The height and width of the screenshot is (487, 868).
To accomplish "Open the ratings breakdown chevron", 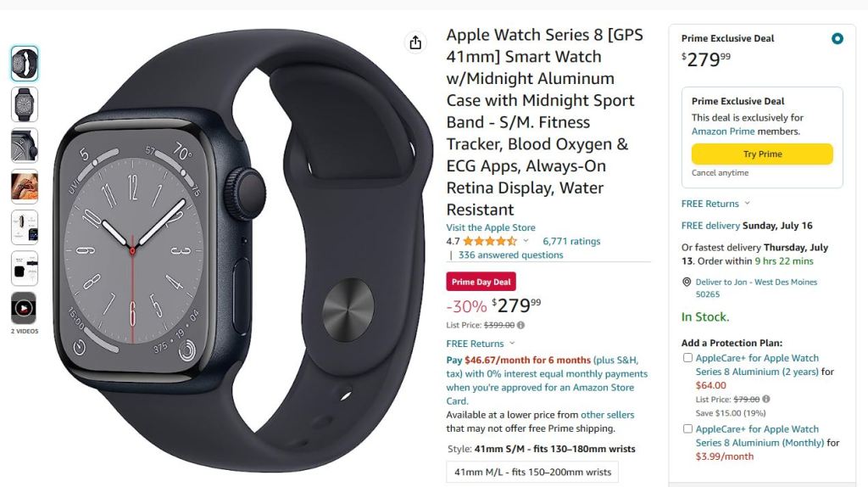I will (x=526, y=241).
